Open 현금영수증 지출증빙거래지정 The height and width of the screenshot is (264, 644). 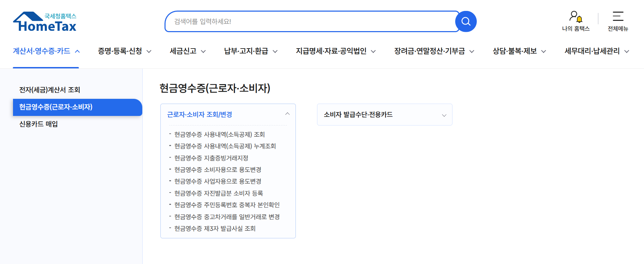pyautogui.click(x=211, y=158)
